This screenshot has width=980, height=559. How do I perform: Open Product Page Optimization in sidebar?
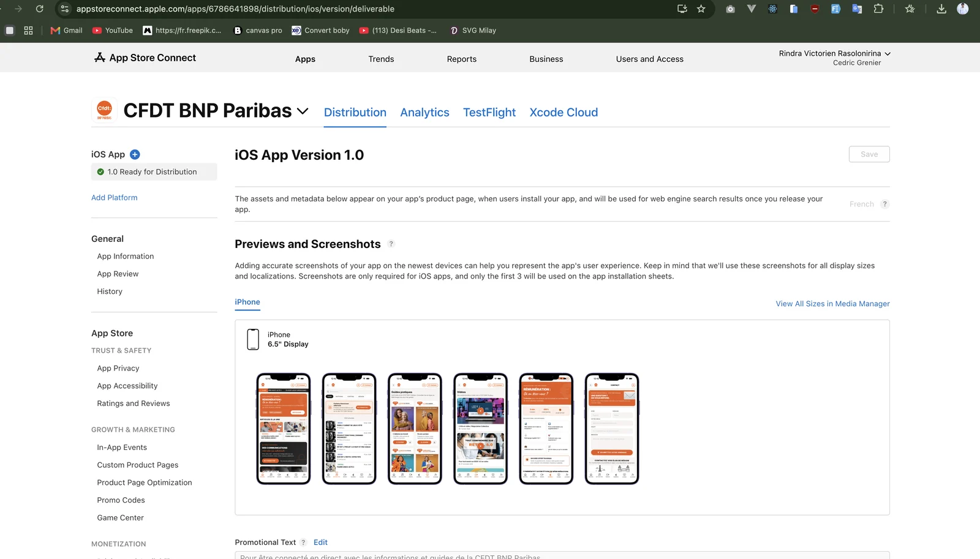point(145,482)
